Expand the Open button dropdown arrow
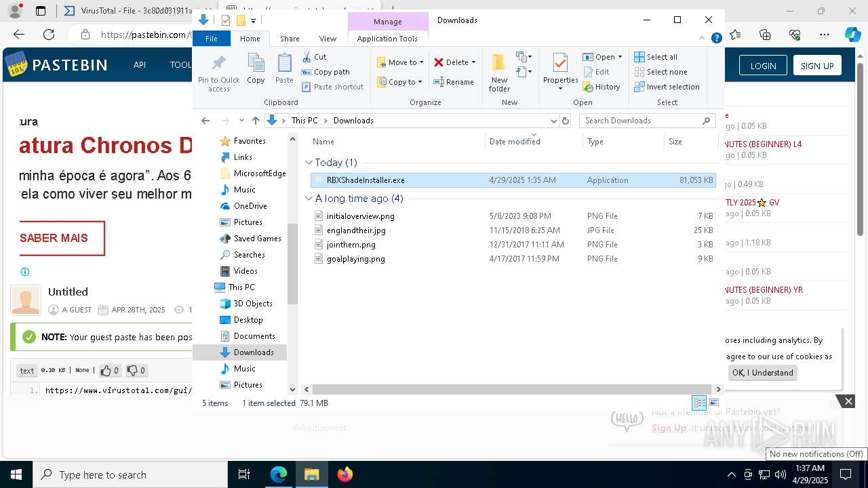This screenshot has width=868, height=488. pyautogui.click(x=620, y=57)
